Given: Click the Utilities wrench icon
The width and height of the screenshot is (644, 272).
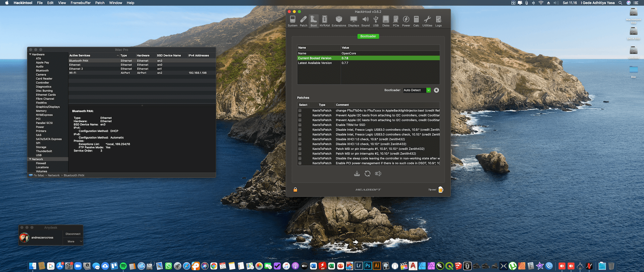Looking at the screenshot, I should tap(427, 21).
